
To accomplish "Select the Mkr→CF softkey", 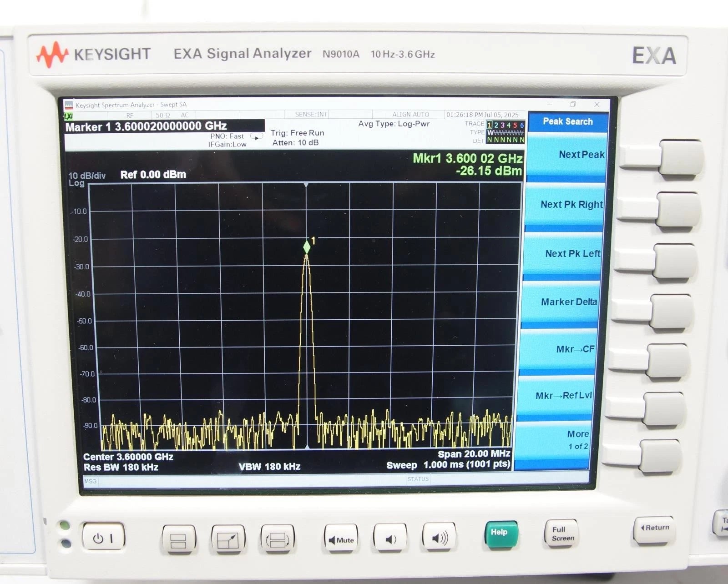I will pos(558,349).
